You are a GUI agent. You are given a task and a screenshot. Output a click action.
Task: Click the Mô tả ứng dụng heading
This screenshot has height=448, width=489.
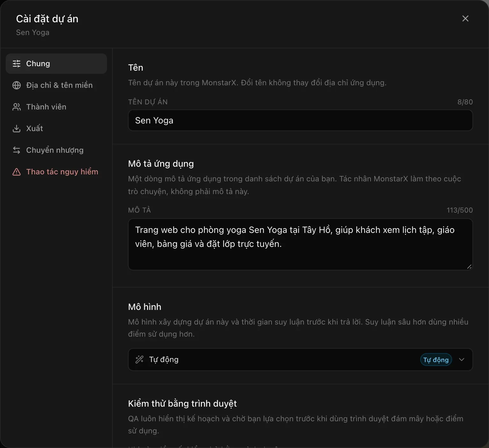pyautogui.click(x=161, y=164)
